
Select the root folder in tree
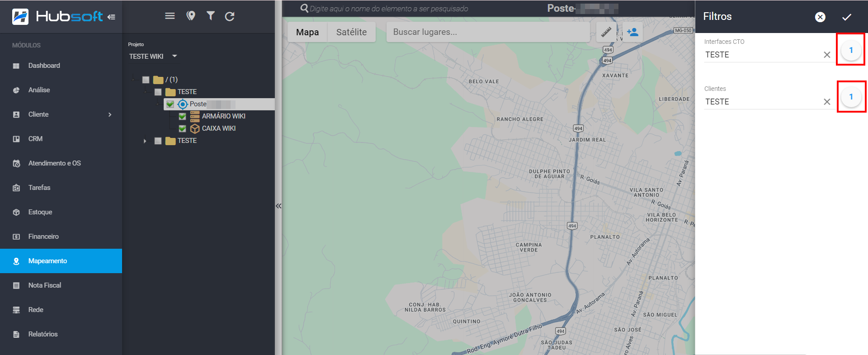click(x=165, y=80)
